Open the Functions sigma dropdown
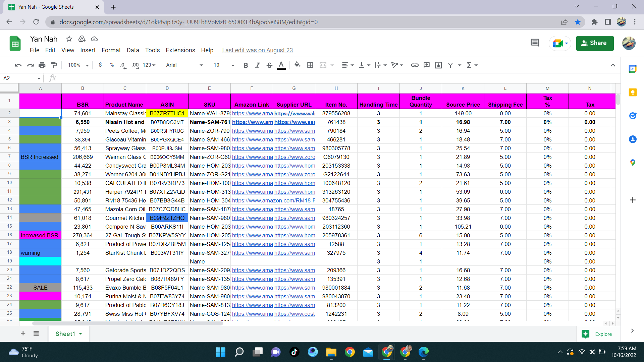Viewport: 644px width, 362px height. [x=472, y=65]
